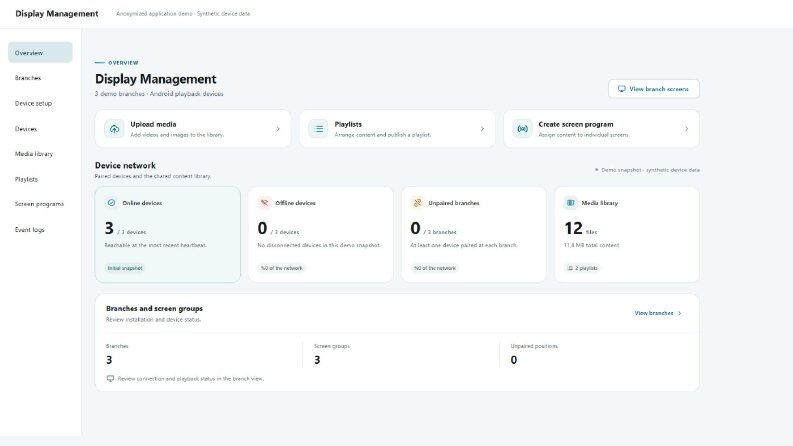This screenshot has width=793, height=446.
Task: Open the Create screen program card
Action: (x=601, y=129)
